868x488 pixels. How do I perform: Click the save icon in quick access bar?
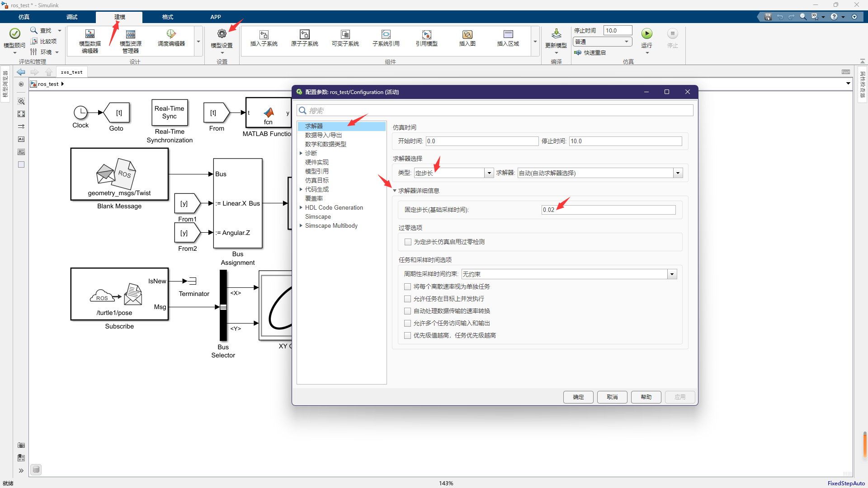[x=768, y=17]
